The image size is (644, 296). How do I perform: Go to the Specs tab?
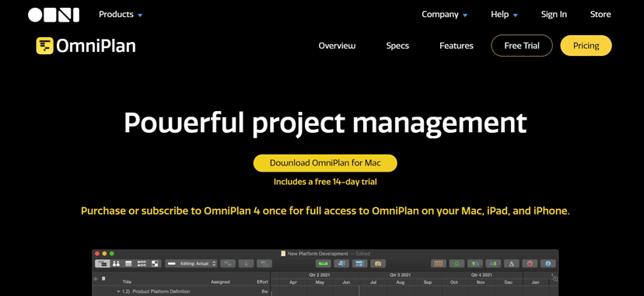tap(397, 46)
